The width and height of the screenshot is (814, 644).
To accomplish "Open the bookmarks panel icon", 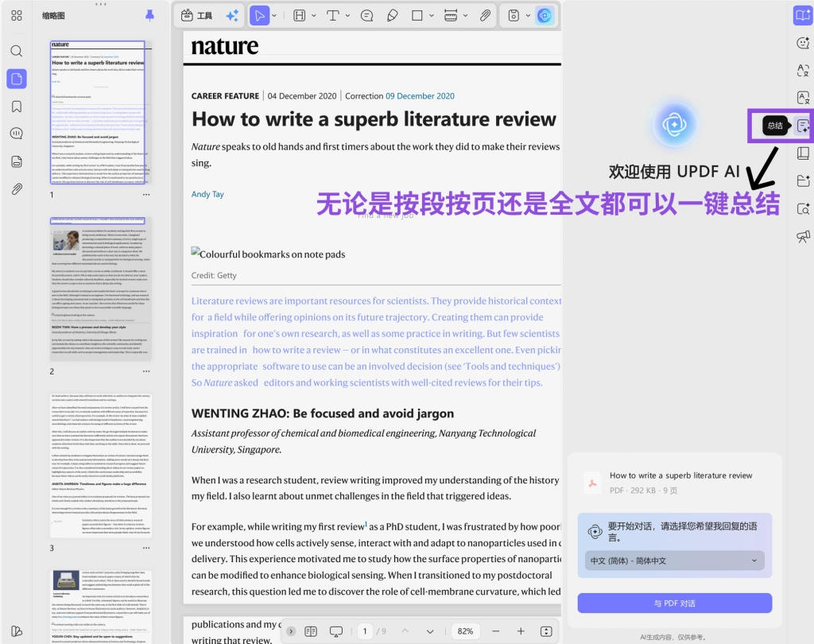I will coord(17,107).
